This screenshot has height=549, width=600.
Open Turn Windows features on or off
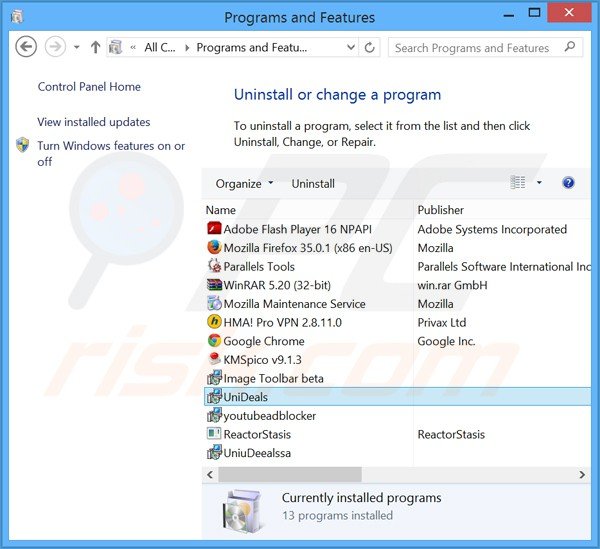tap(111, 153)
